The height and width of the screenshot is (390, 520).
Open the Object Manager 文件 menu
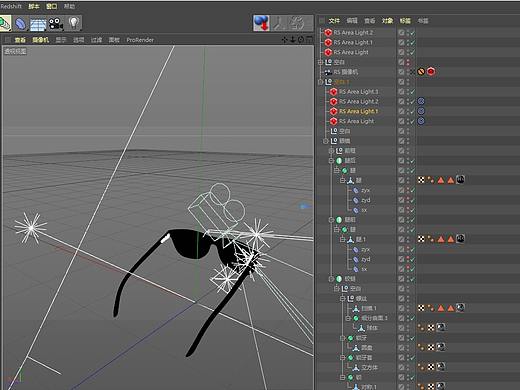pos(334,21)
